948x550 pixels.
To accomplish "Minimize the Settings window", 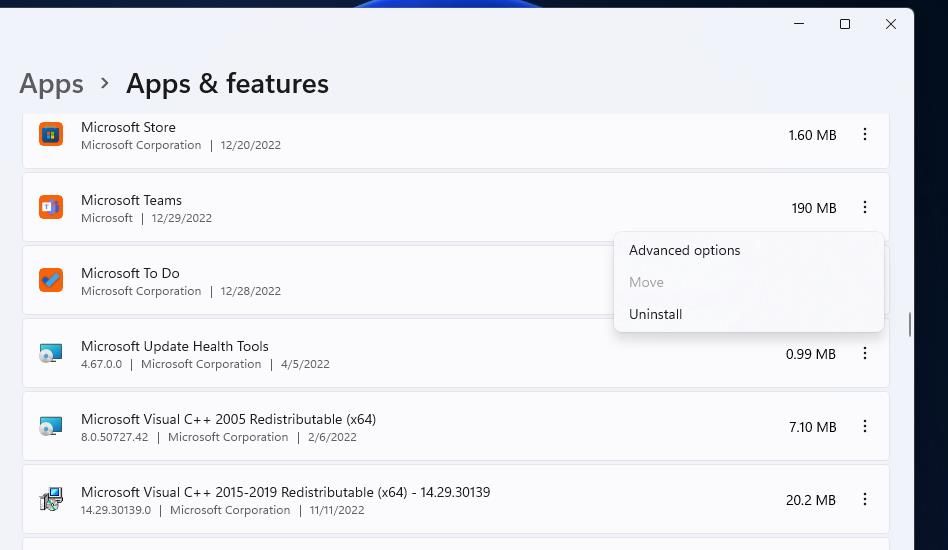I will point(799,24).
